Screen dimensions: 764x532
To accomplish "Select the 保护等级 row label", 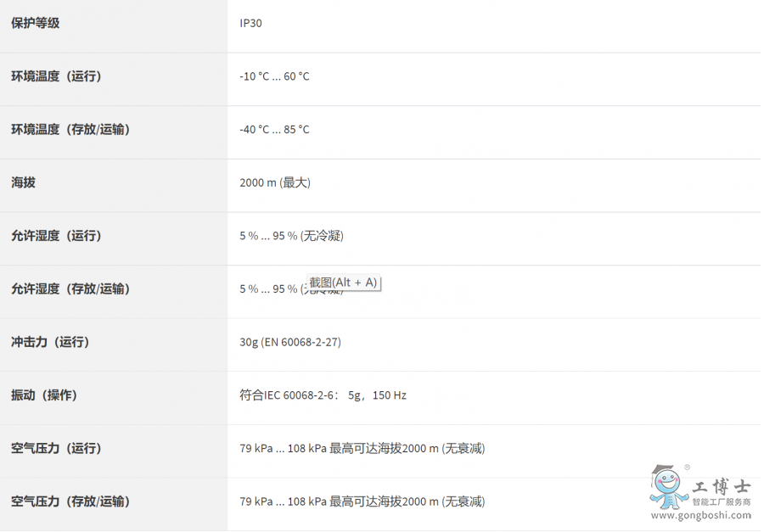I will click(36, 23).
